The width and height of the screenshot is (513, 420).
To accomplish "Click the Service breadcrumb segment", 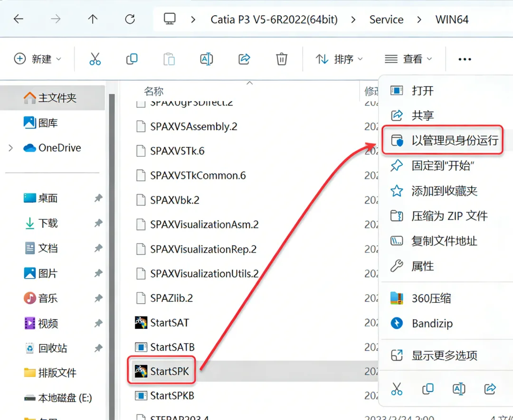I will point(386,19).
